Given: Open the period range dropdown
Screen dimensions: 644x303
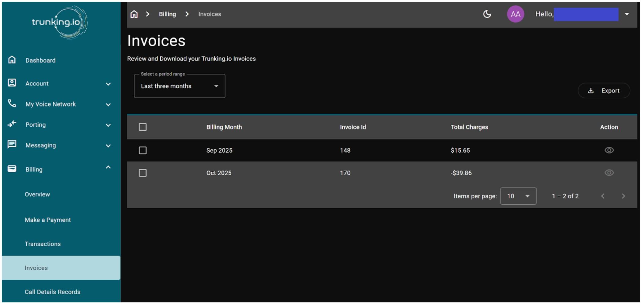Looking at the screenshot, I should coord(180,86).
